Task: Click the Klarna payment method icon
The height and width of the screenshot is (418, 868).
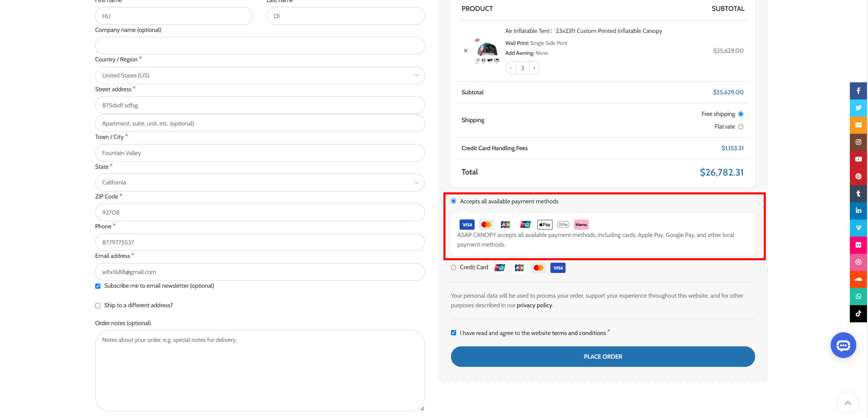Action: 581,224
